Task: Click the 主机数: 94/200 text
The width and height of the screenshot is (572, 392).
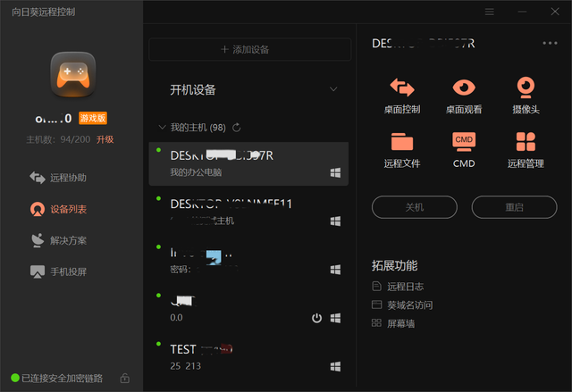Action: click(x=58, y=139)
